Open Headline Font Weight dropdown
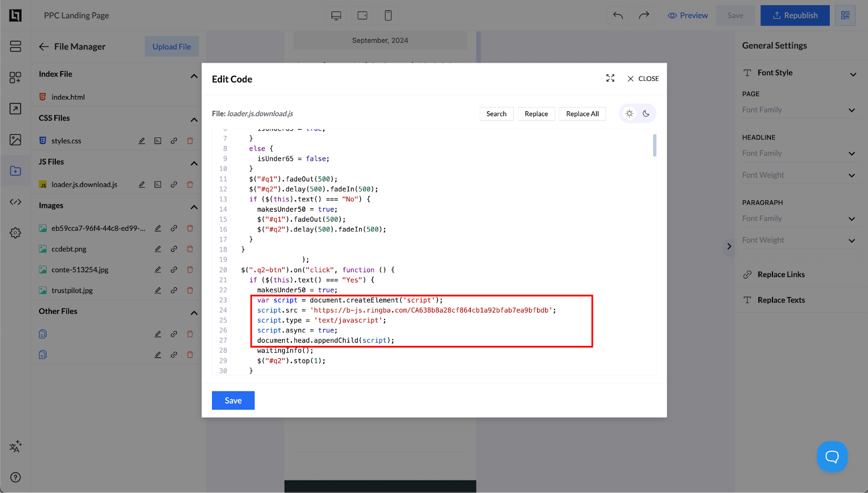This screenshot has width=868, height=493. (800, 175)
